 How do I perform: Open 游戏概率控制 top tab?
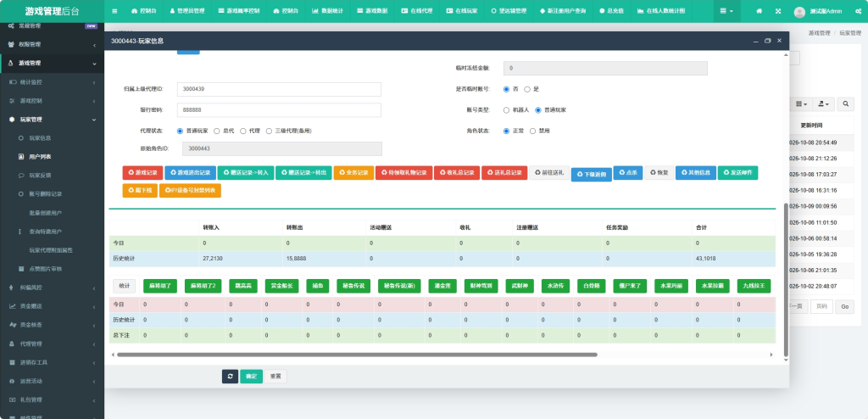pos(238,11)
